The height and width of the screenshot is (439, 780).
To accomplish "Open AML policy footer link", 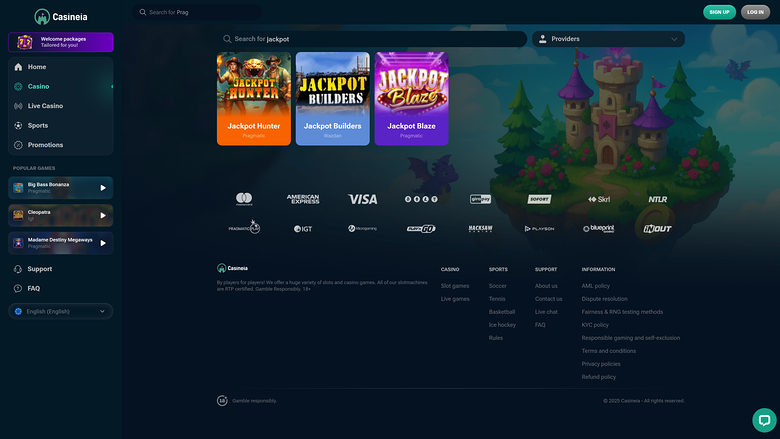I will coord(595,286).
